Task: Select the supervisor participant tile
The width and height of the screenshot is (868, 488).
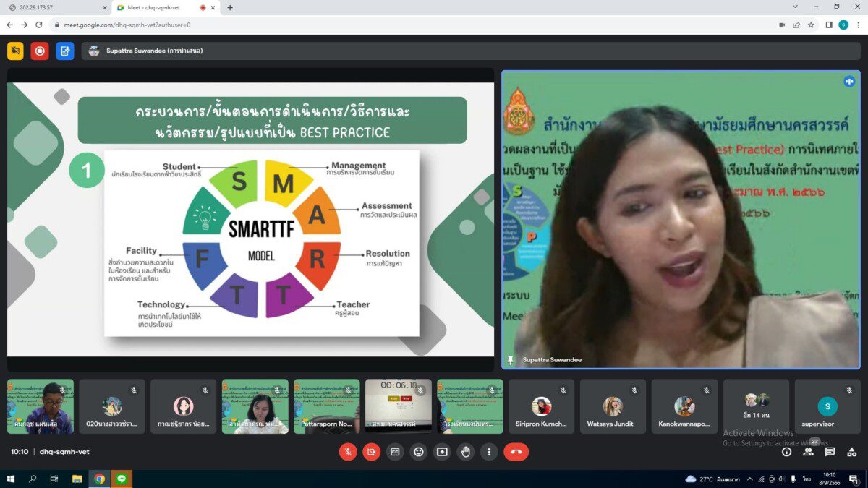Action: click(x=828, y=406)
